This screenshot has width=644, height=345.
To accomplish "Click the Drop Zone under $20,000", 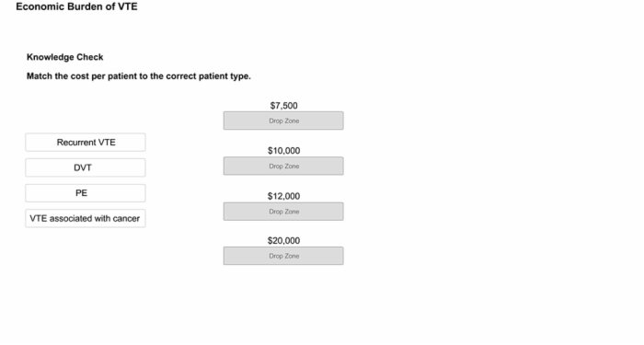I will [x=283, y=256].
